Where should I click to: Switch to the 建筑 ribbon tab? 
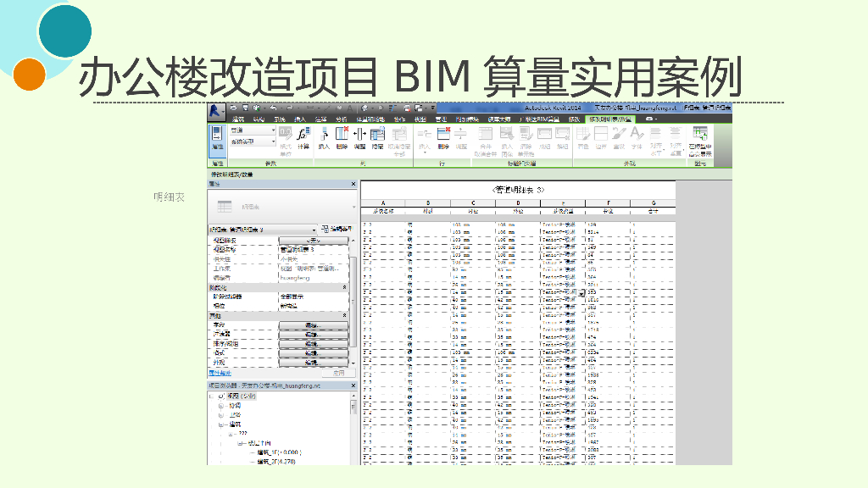[238, 119]
